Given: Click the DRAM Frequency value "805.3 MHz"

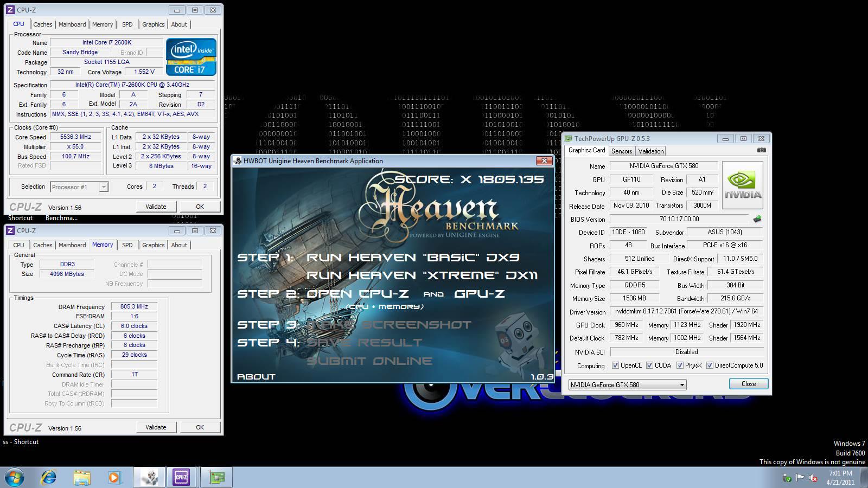Looking at the screenshot, I should coord(134,307).
